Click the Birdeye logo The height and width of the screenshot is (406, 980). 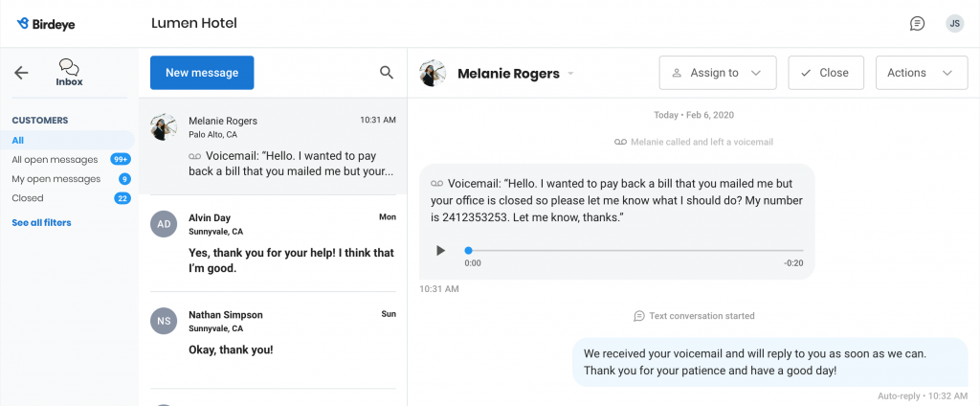pyautogui.click(x=46, y=24)
